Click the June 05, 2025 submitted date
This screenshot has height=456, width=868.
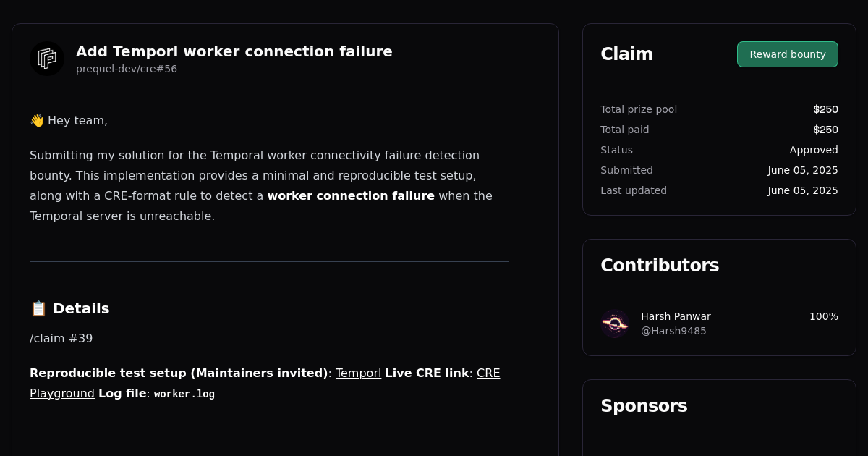pyautogui.click(x=803, y=170)
